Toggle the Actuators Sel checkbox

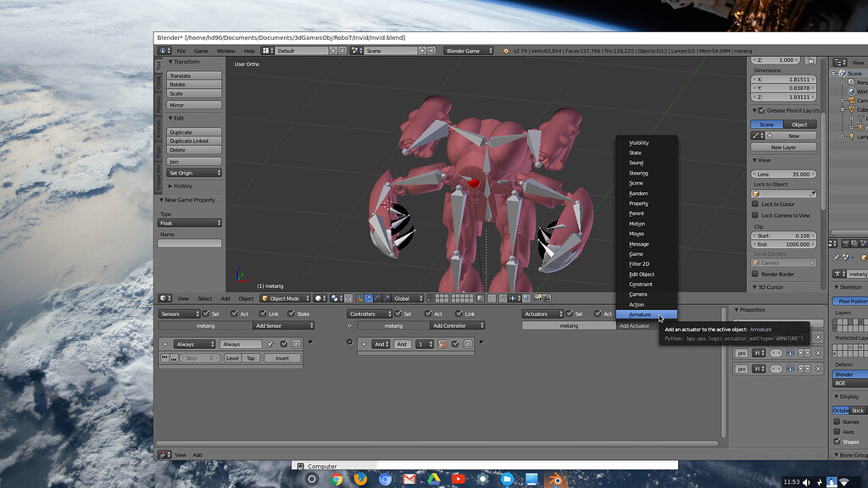[x=569, y=313]
